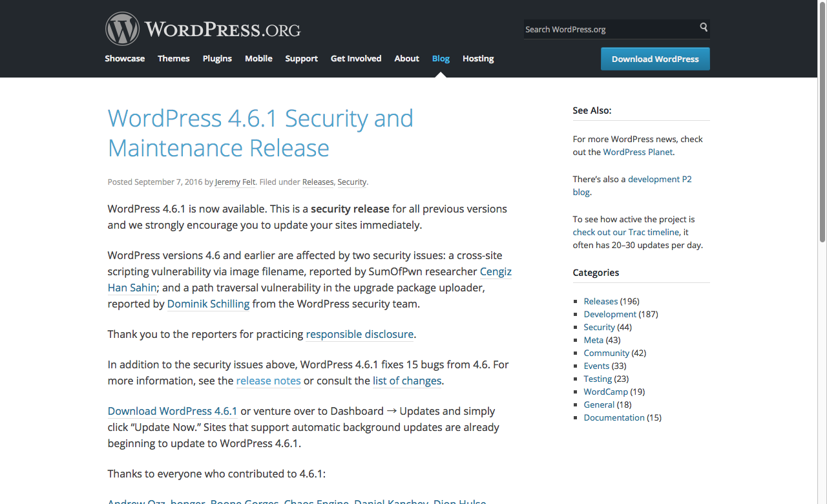Open the General category link
Viewport: 827px width, 504px height.
pos(599,404)
